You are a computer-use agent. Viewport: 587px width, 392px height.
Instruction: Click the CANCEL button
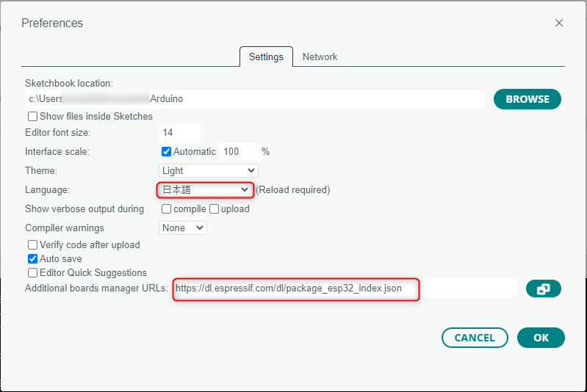(x=475, y=338)
